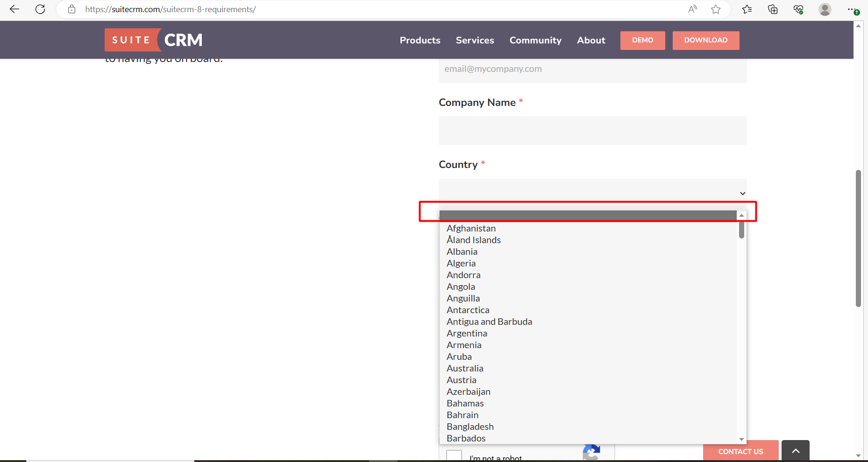
Task: Reload the page with refresh icon
Action: pyautogui.click(x=40, y=9)
